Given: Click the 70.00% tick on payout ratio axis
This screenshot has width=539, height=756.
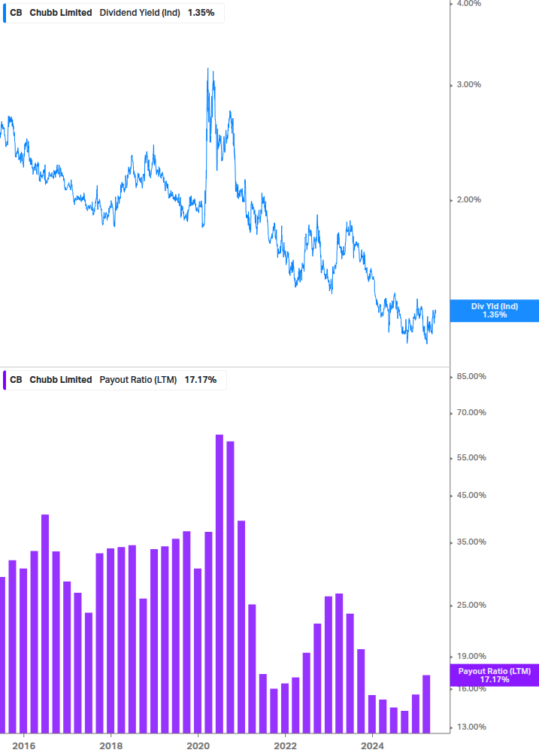Looking at the screenshot, I should click(471, 412).
